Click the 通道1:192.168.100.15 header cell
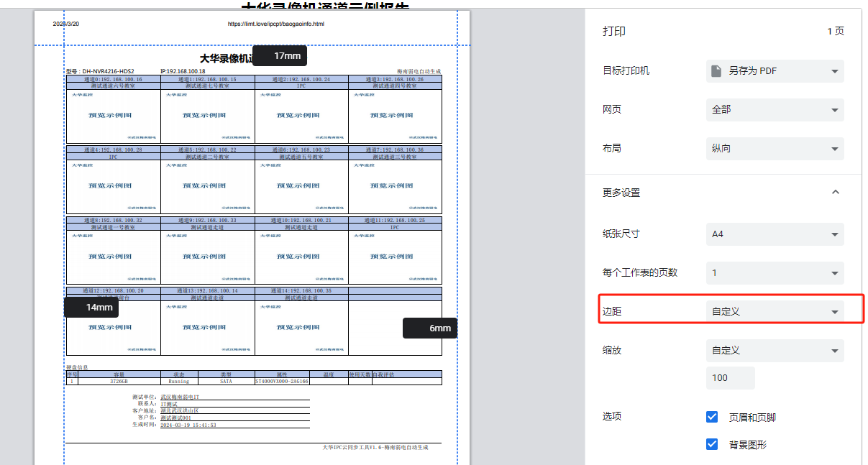Image resolution: width=868 pixels, height=465 pixels. click(207, 79)
